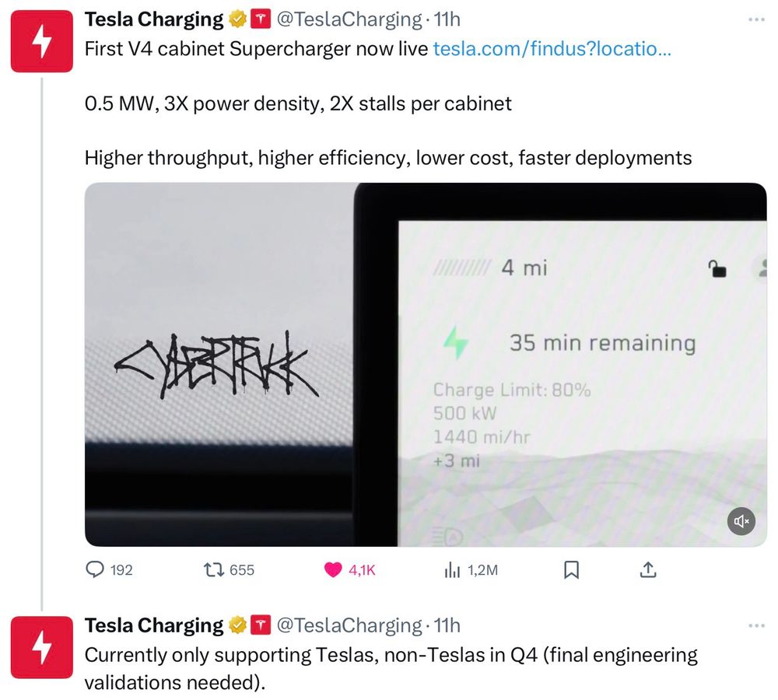Open more options for the second tweet
The height and width of the screenshot is (700, 778).
[757, 625]
